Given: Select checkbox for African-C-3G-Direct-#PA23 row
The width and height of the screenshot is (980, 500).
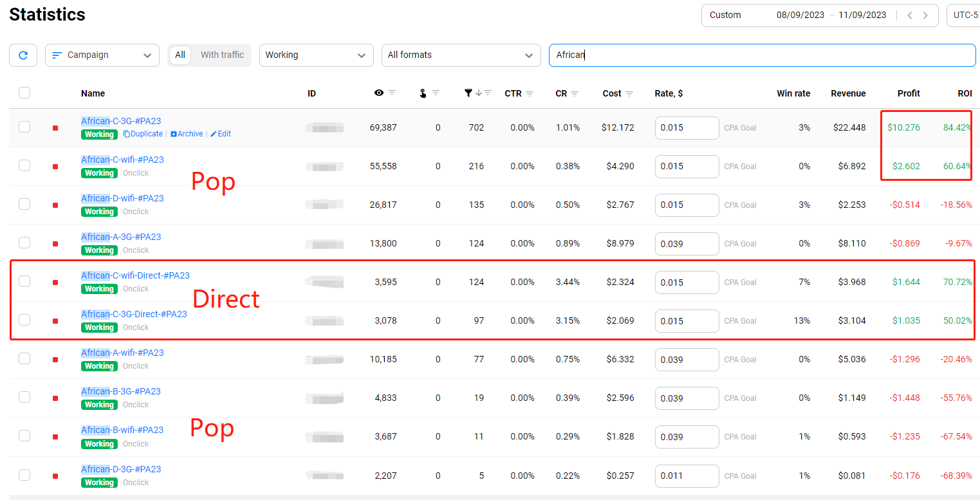Looking at the screenshot, I should [24, 320].
